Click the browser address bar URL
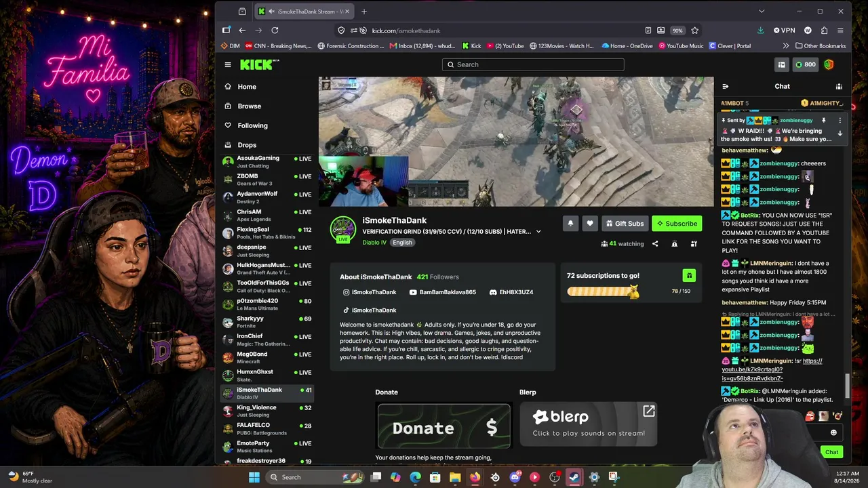 click(406, 30)
